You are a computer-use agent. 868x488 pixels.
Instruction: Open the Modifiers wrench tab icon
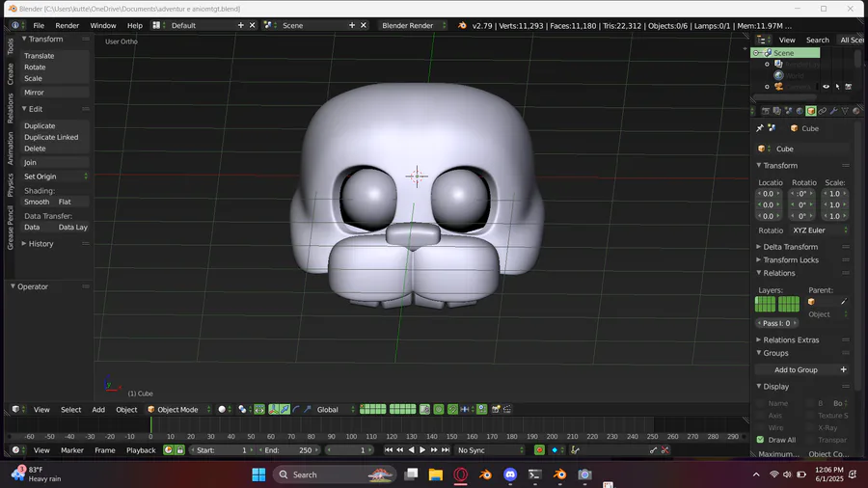[x=833, y=111]
